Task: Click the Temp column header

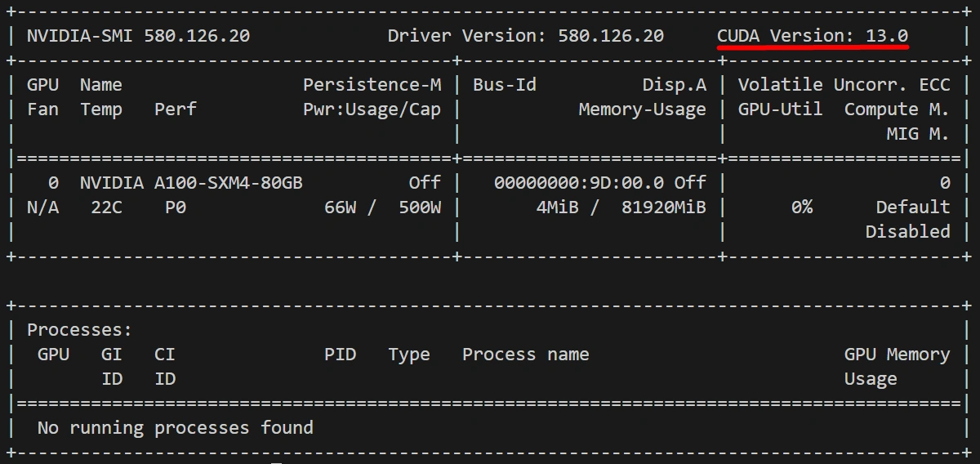Action: [101, 109]
